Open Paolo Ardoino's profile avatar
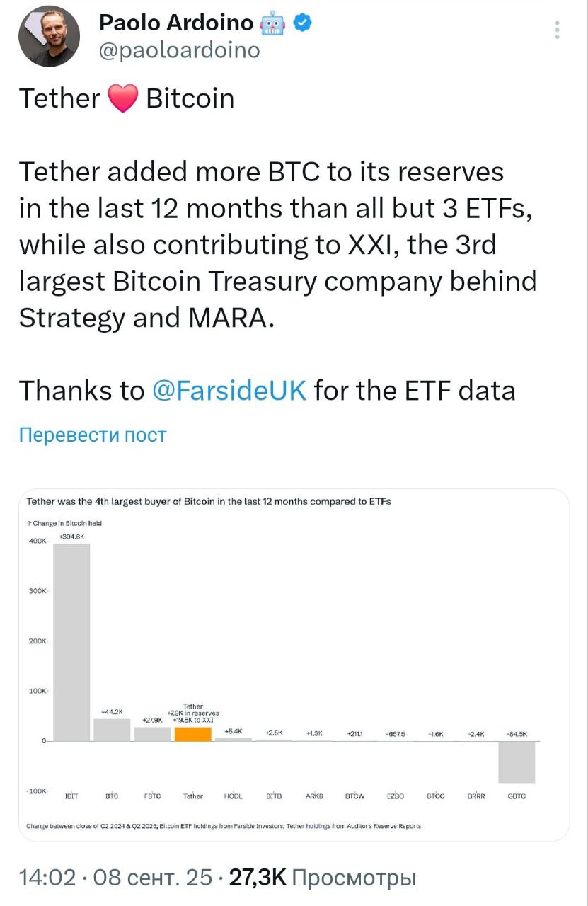The height and width of the screenshot is (906, 588). pyautogui.click(x=49, y=36)
